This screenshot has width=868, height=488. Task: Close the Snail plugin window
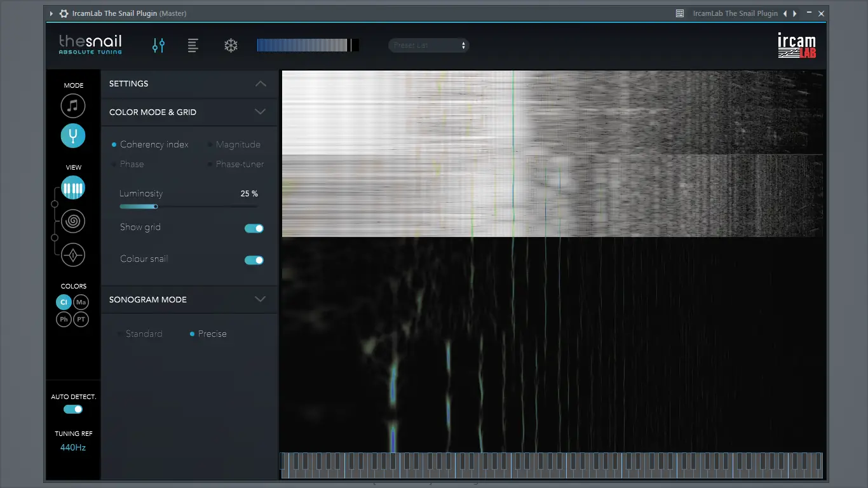coord(821,13)
